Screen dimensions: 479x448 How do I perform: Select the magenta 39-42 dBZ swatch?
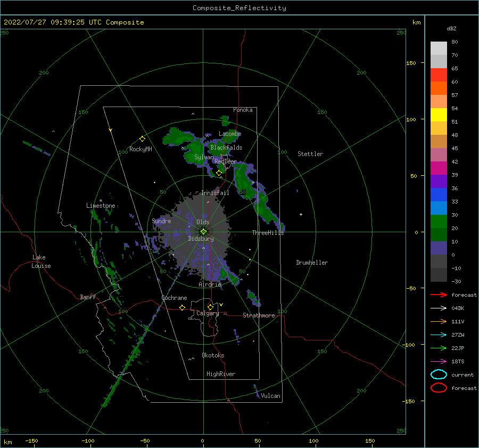click(439, 168)
